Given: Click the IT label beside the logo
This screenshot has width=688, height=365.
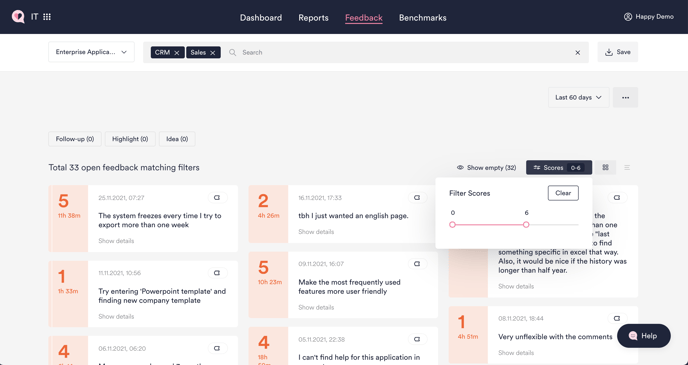Looking at the screenshot, I should point(34,17).
